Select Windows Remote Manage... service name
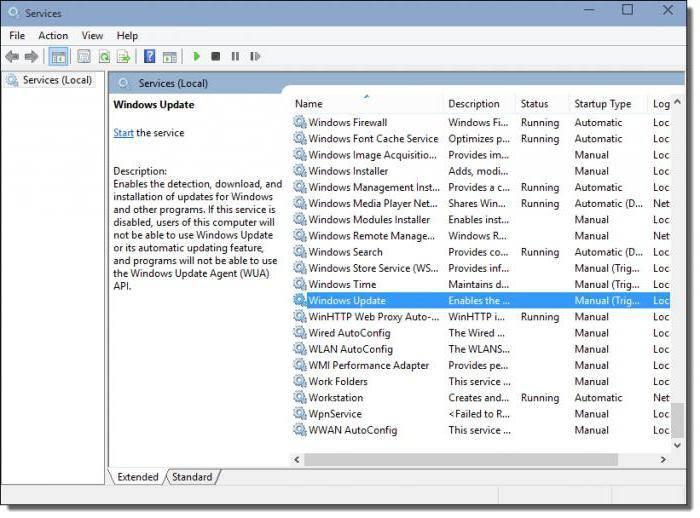 [x=371, y=236]
